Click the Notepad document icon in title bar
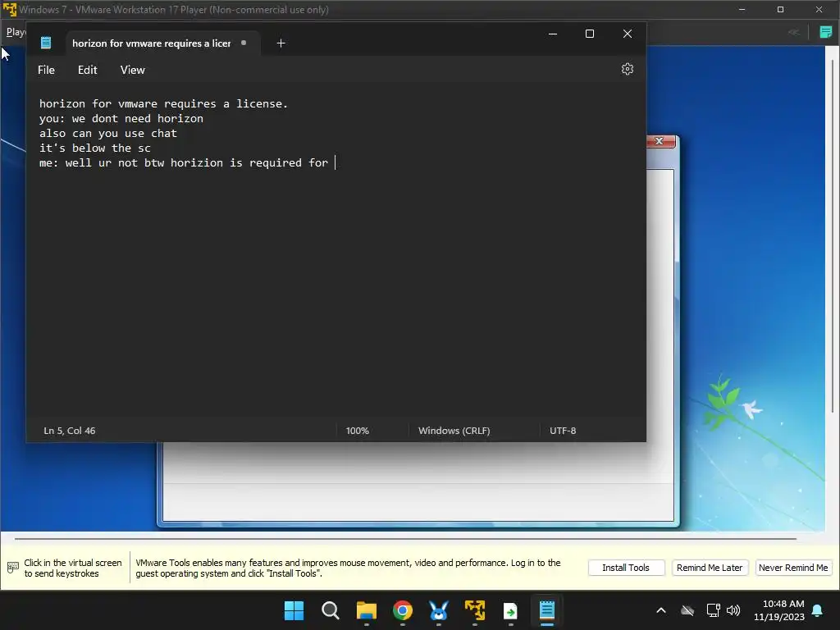This screenshot has height=630, width=840. [x=46, y=43]
